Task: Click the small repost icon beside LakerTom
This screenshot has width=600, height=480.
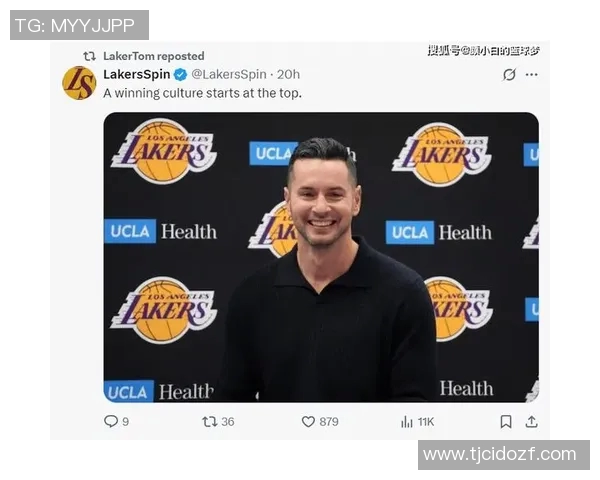Action: coord(90,56)
